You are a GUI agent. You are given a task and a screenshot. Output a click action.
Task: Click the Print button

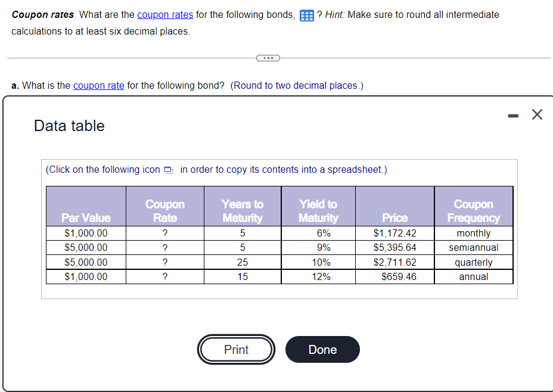coord(236,350)
